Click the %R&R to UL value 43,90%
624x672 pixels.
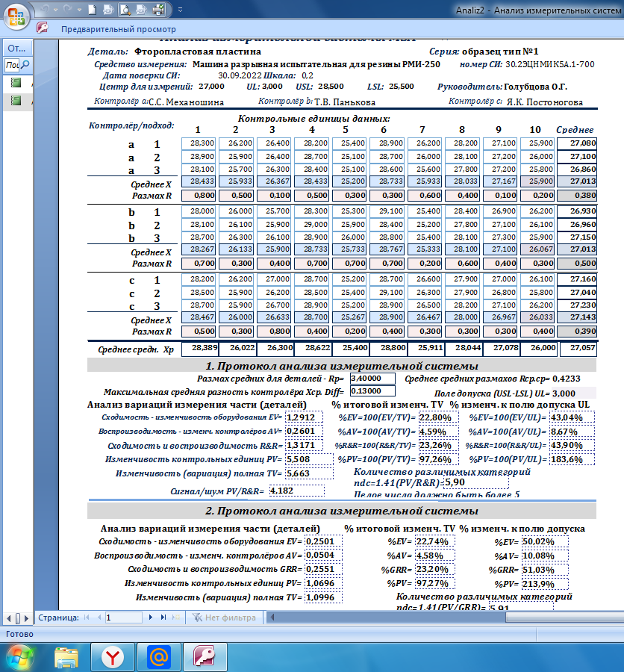click(572, 445)
